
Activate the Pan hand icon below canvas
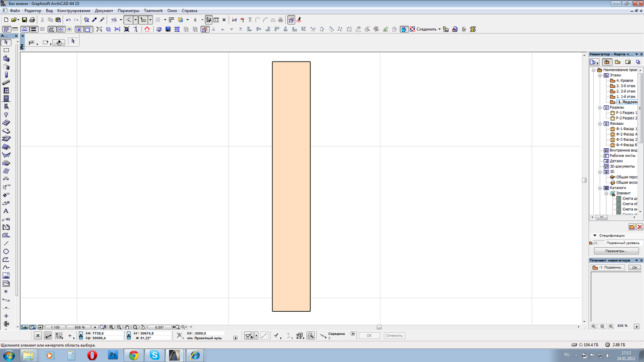[x=127, y=327]
